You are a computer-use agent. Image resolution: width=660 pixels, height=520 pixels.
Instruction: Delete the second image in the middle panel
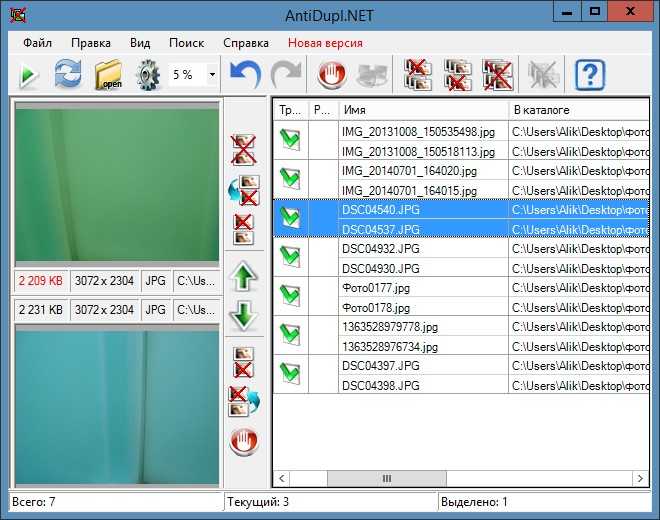click(243, 362)
